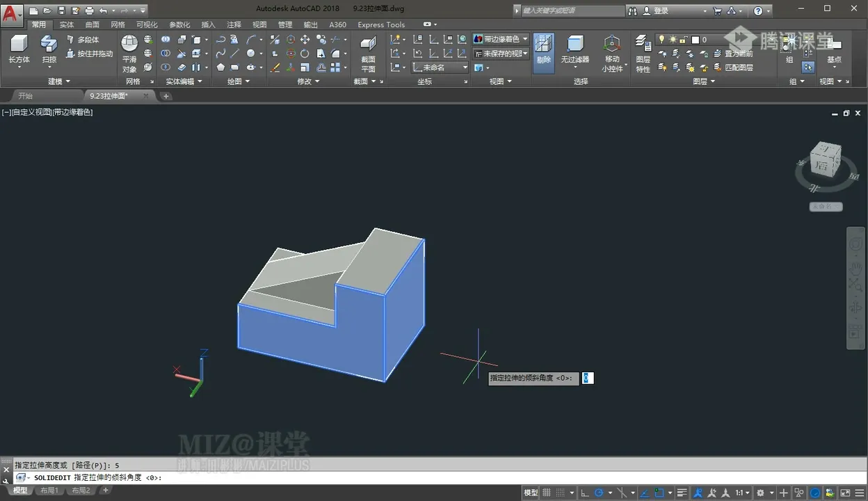
Task: Toggle ortho mode in status bar
Action: [x=585, y=493]
